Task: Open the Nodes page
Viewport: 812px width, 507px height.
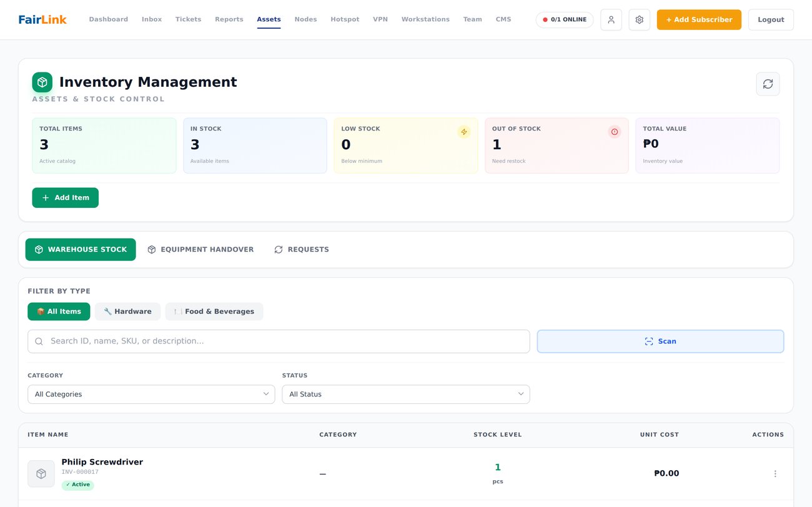Action: click(305, 19)
